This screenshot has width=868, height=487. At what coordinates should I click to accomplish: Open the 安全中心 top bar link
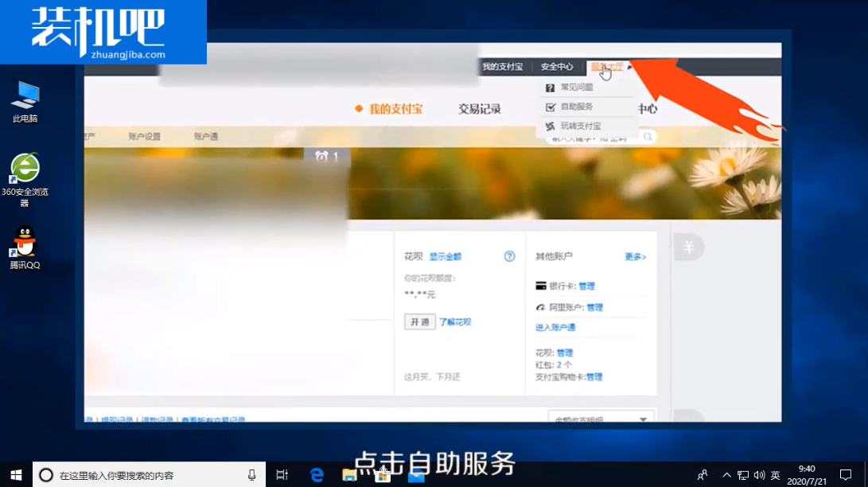click(x=556, y=67)
